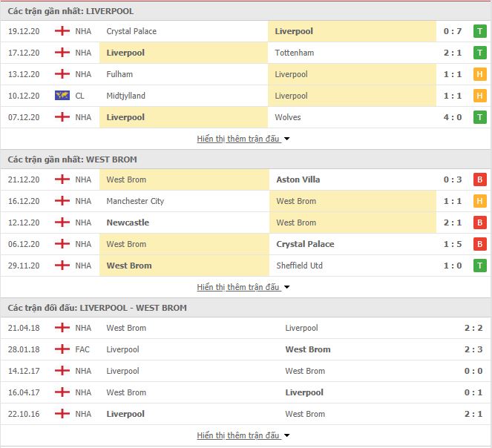Click the England flag icon on 19.12.20 row
Image resolution: width=492 pixels, height=448 pixels.
pyautogui.click(x=62, y=31)
